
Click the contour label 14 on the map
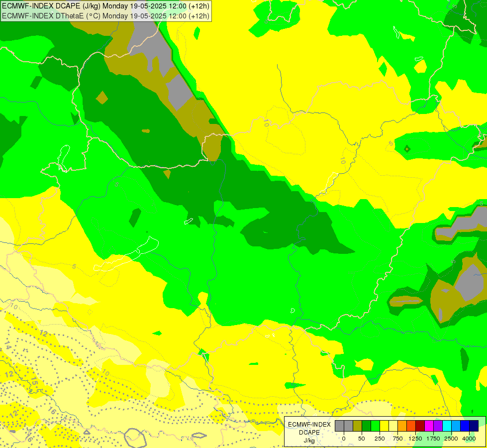8,345
